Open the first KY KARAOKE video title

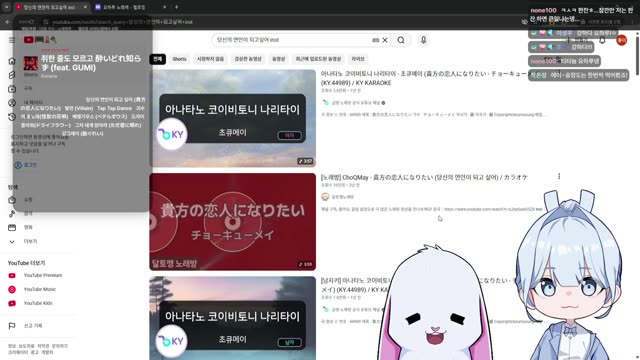pyautogui.click(x=424, y=78)
